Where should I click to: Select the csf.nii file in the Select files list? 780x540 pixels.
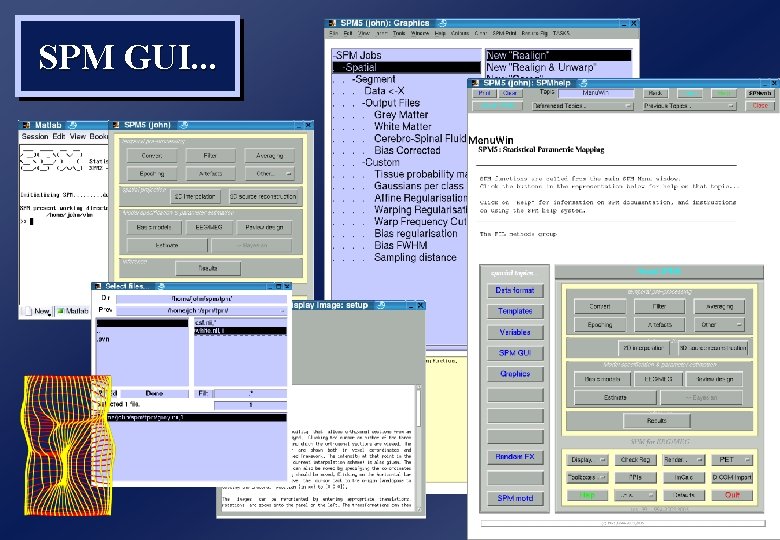point(240,323)
